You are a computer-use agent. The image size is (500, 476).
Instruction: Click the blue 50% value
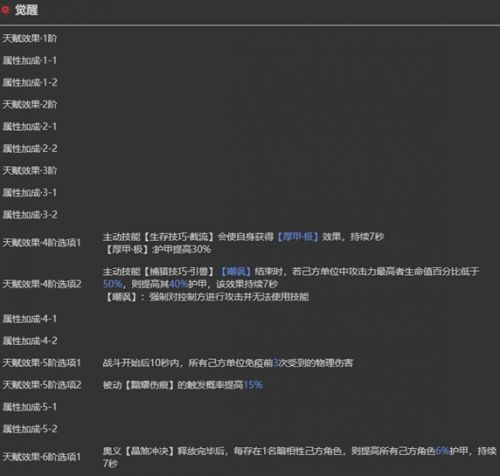[112, 284]
